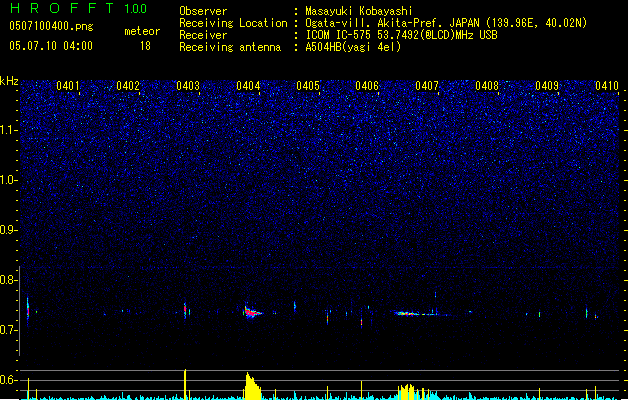Click the 0405 time marker
The height and width of the screenshot is (400, 629).
click(x=308, y=86)
